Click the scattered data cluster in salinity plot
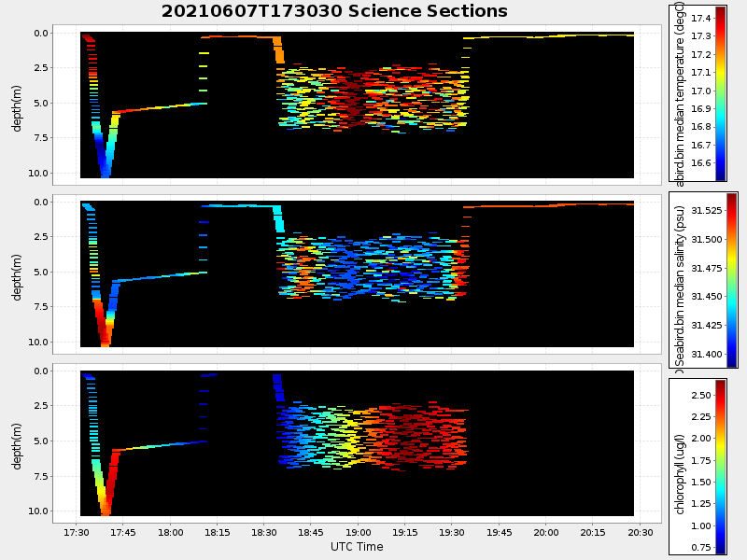 [x=373, y=268]
